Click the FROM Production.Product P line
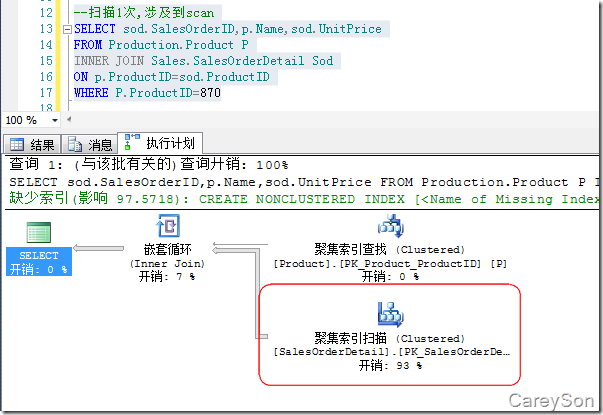 pyautogui.click(x=161, y=45)
